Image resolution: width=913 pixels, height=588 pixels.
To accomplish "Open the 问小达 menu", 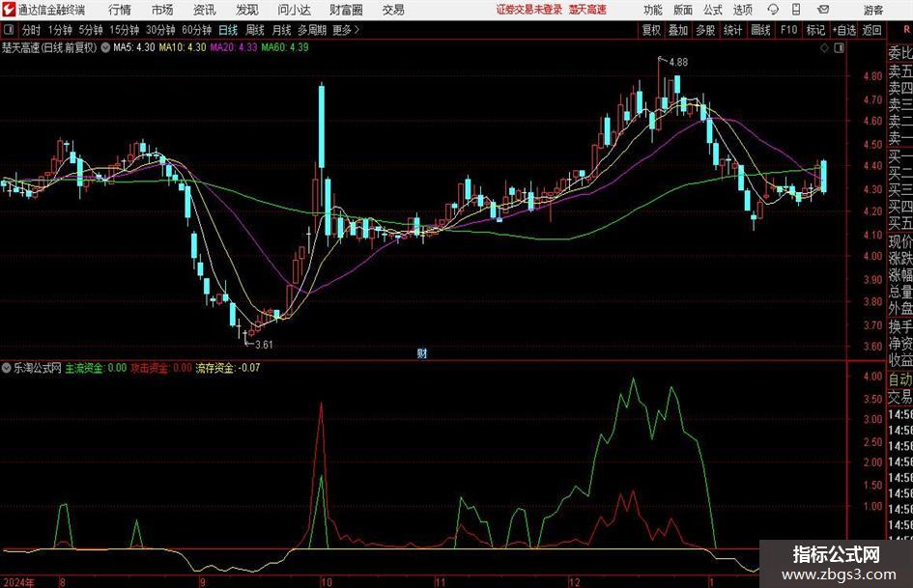I will 294,10.
